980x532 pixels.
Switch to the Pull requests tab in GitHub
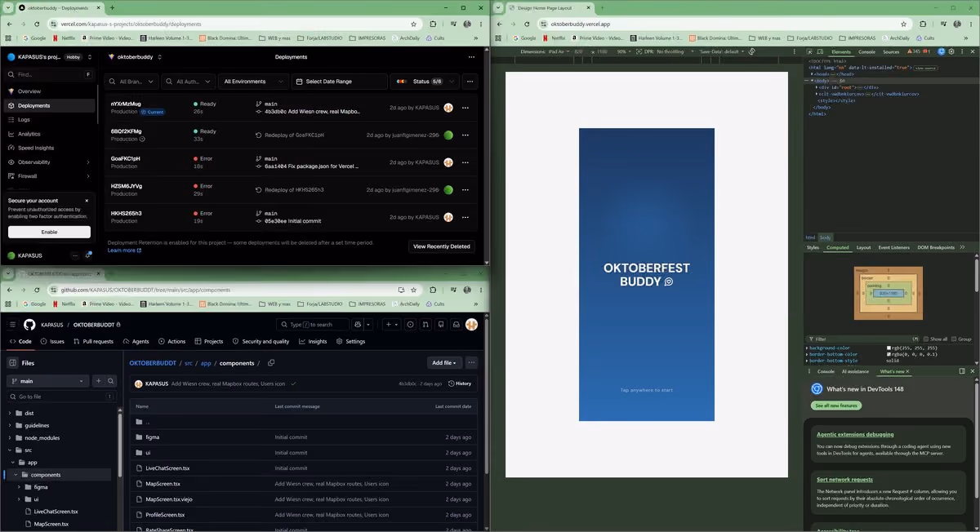pos(93,341)
